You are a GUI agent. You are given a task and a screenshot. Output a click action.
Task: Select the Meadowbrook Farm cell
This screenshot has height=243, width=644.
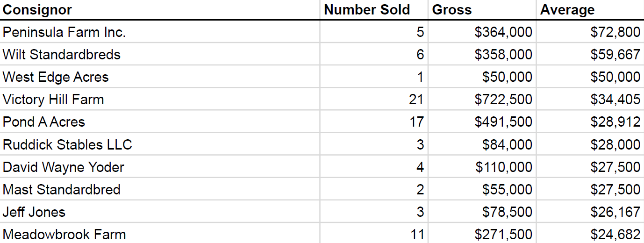(160, 233)
